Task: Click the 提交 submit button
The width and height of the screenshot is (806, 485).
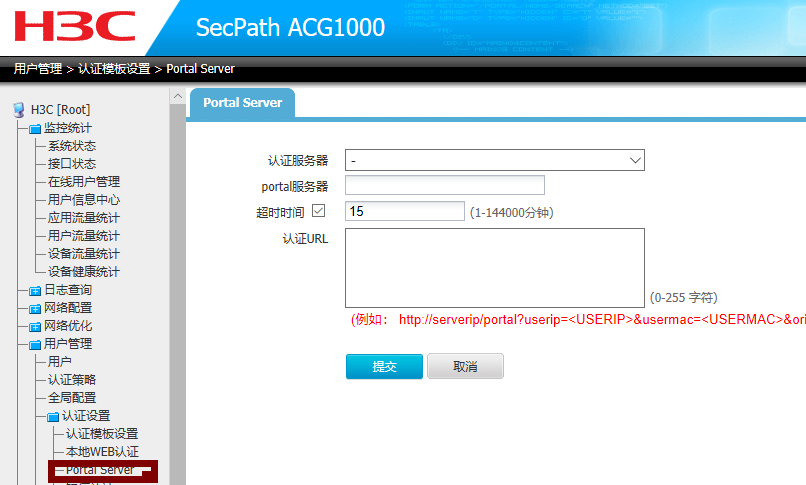Action: coord(384,366)
